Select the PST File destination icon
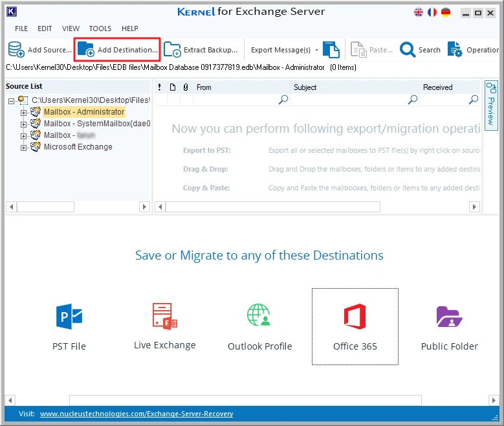 (x=69, y=317)
